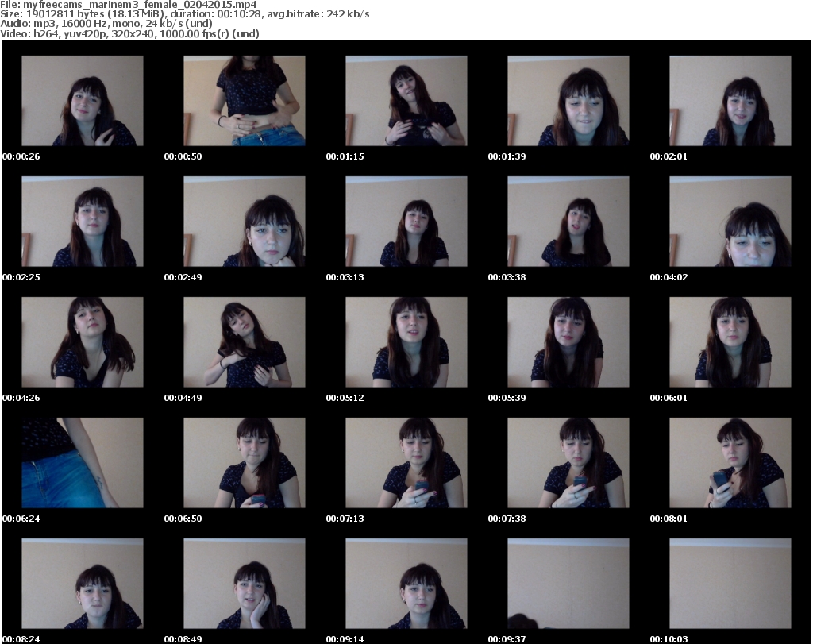Click the 00:02:49 timestamp label
The image size is (813, 644).
coord(183,277)
